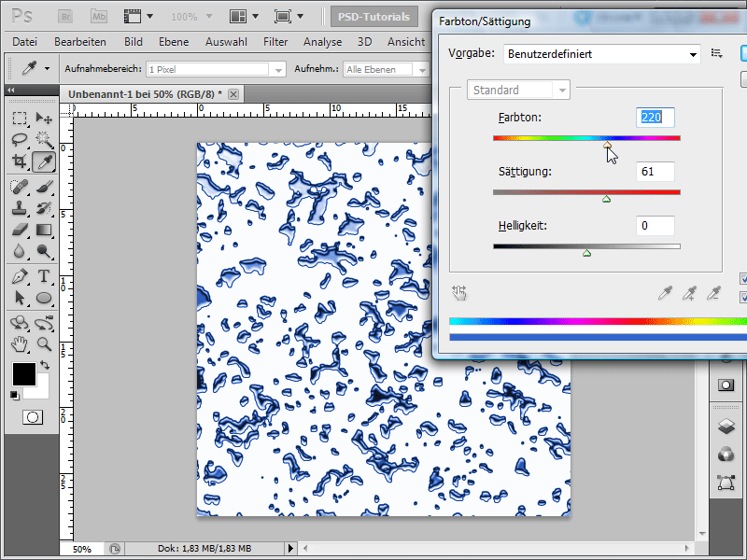Screen dimensions: 747x560
Task: Launch Bridge with the Br button
Action: click(x=65, y=17)
